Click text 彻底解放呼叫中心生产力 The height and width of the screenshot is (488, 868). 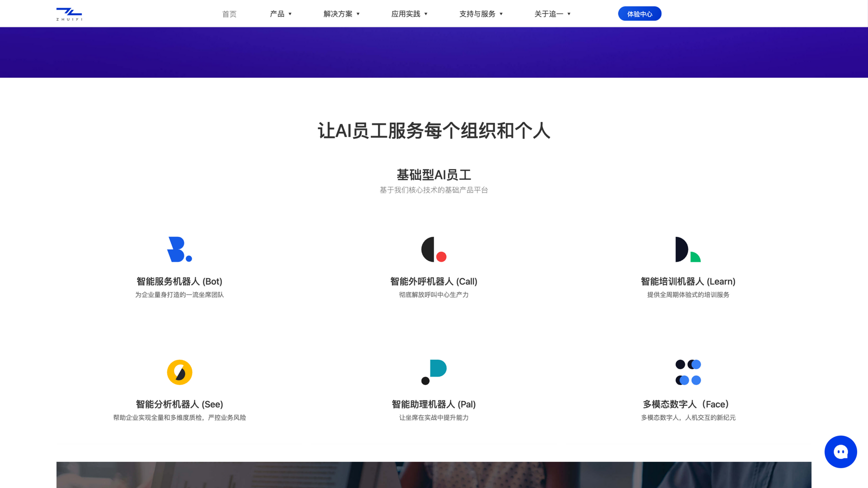pyautogui.click(x=434, y=295)
